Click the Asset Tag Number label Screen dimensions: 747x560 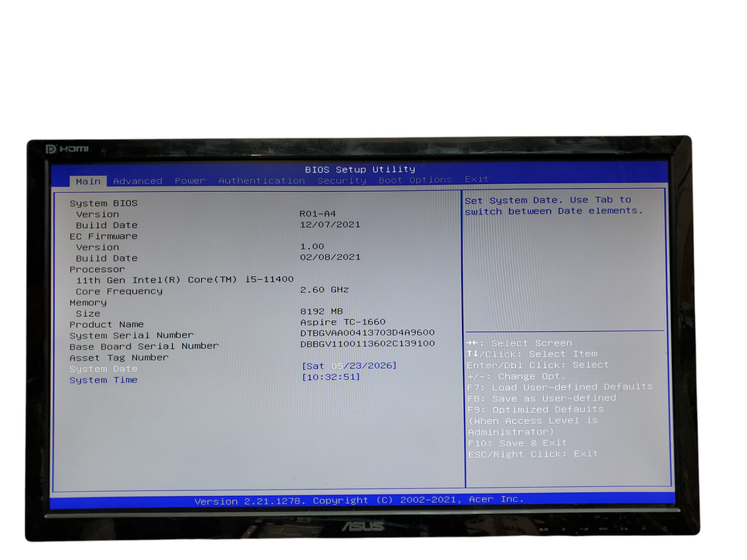(x=119, y=358)
